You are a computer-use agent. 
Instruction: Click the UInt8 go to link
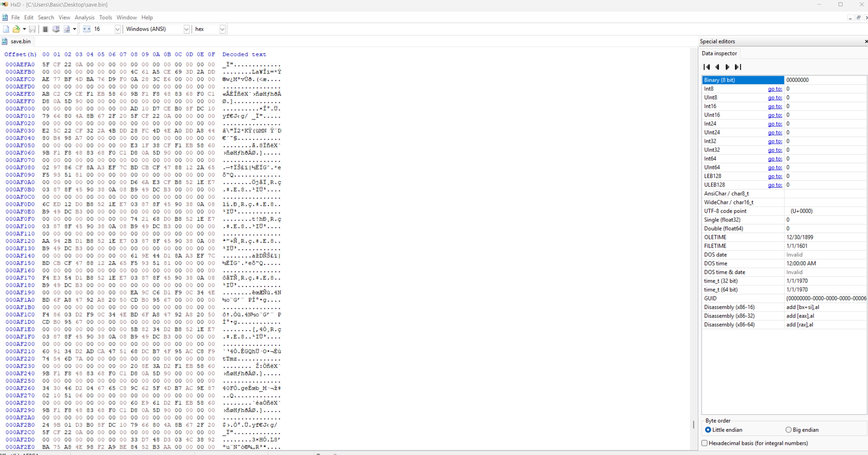(775, 97)
